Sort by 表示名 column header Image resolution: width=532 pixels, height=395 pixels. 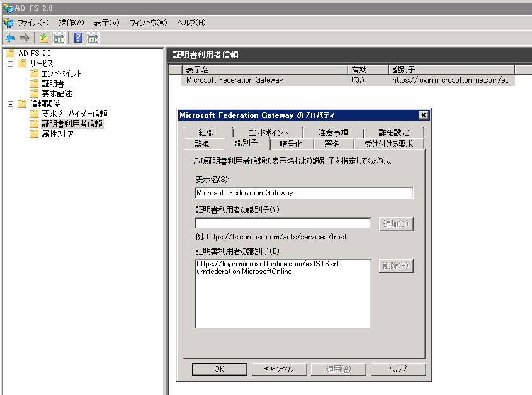pos(264,70)
